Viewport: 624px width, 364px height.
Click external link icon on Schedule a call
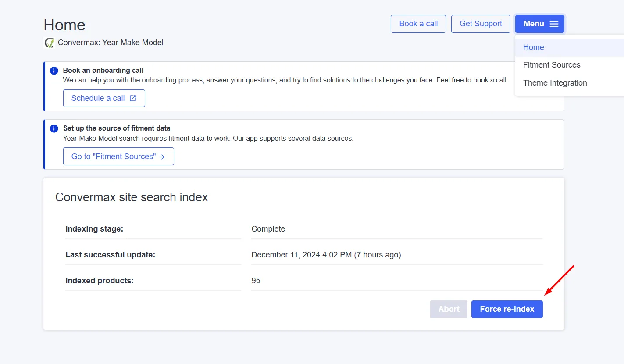tap(133, 98)
